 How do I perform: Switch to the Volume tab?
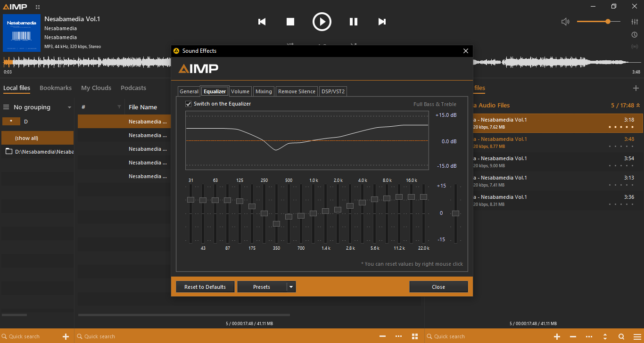(x=240, y=91)
